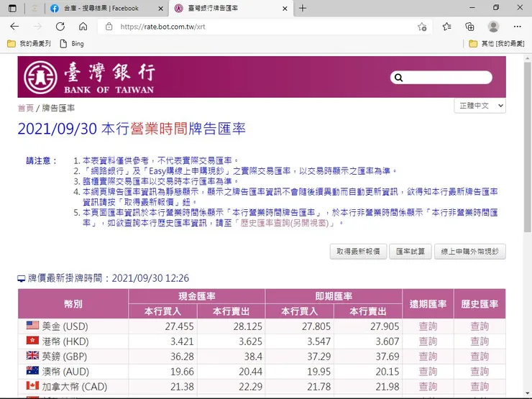Image resolution: width=532 pixels, height=399 pixels.
Task: Open the 歷史匯率查詢(另開視窗) link
Action: (285, 223)
